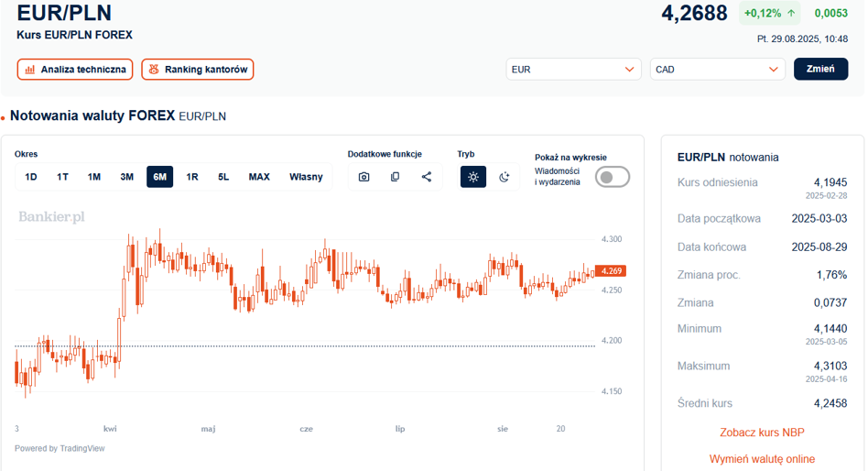
Task: Click the share chart icon
Action: 427,177
